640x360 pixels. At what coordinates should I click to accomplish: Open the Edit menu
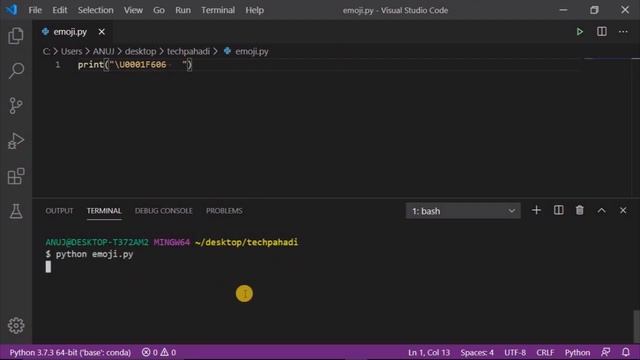(x=60, y=10)
